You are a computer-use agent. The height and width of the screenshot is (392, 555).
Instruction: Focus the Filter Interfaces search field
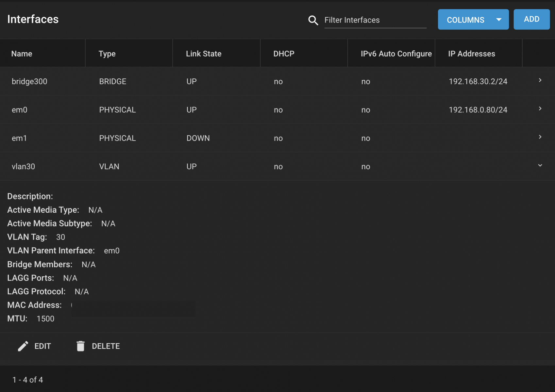(375, 20)
